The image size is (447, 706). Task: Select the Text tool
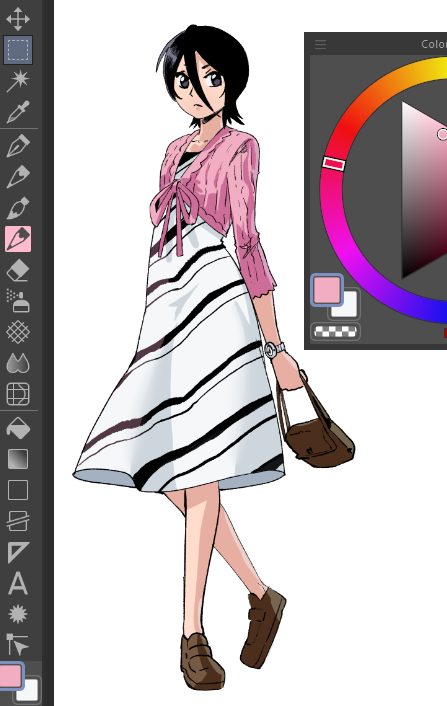tap(18, 583)
